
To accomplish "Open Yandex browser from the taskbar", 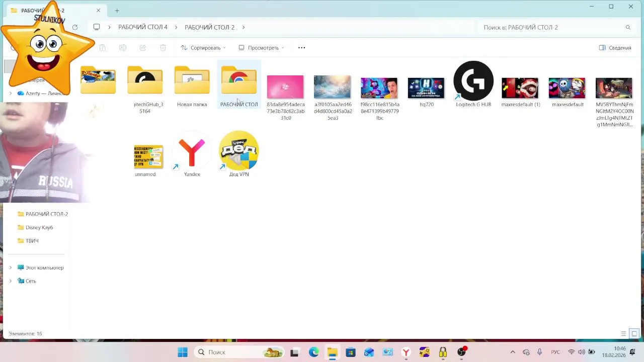I will pyautogui.click(x=406, y=352).
